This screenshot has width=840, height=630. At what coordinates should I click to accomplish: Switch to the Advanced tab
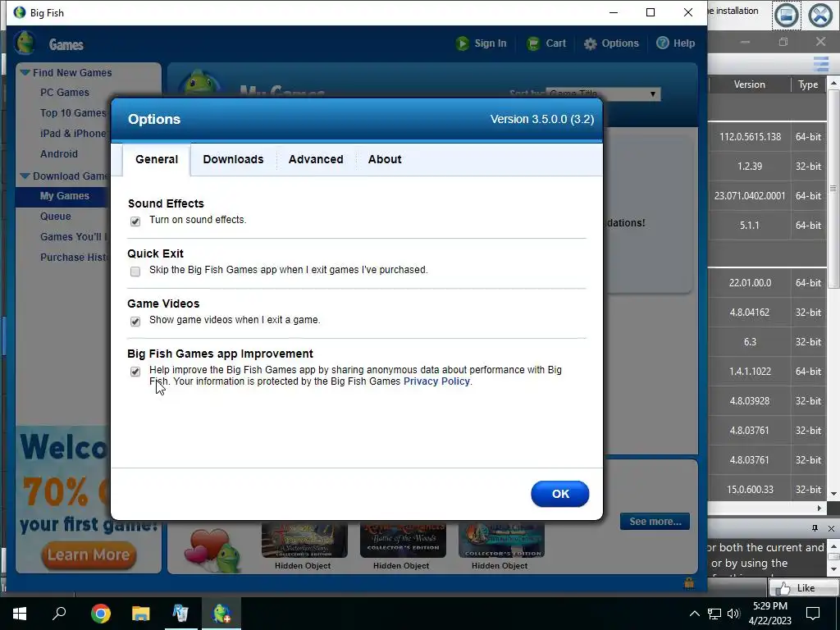tap(316, 159)
